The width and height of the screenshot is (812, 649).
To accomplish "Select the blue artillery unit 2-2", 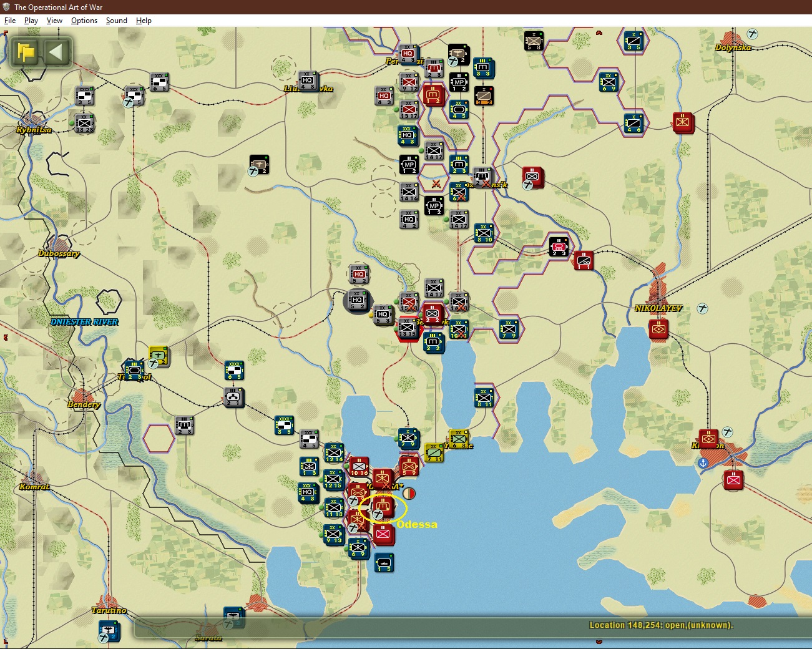I will 433,343.
